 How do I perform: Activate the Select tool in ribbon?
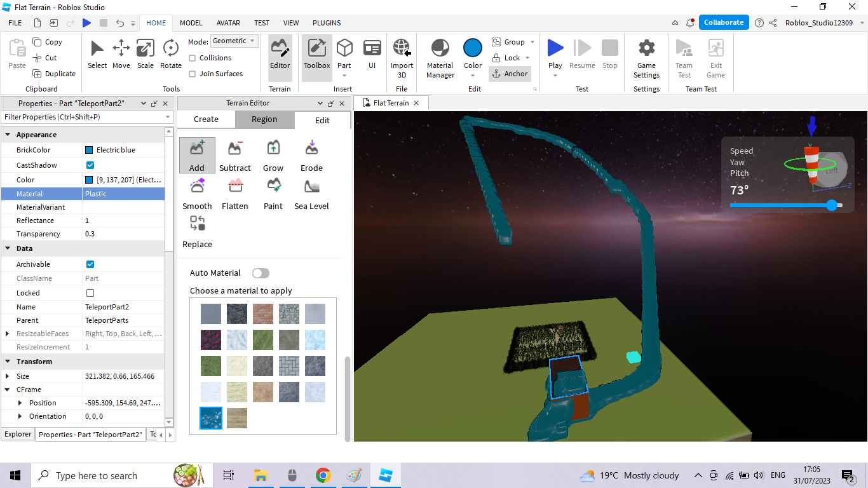point(97,54)
